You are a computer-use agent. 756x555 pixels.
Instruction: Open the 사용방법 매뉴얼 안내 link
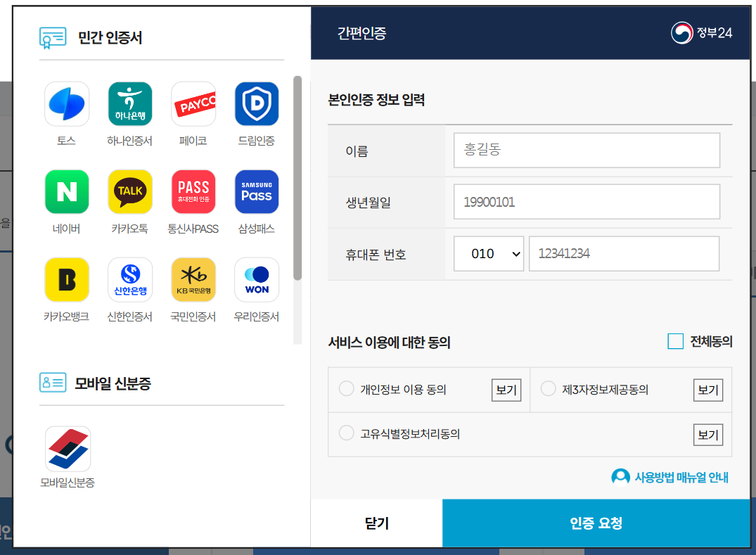tap(681, 478)
